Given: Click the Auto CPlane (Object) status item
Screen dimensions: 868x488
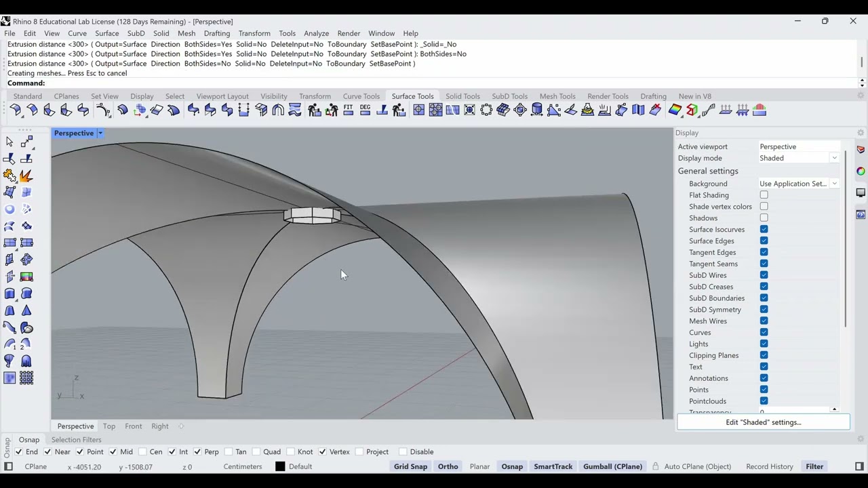Looking at the screenshot, I should point(697,466).
